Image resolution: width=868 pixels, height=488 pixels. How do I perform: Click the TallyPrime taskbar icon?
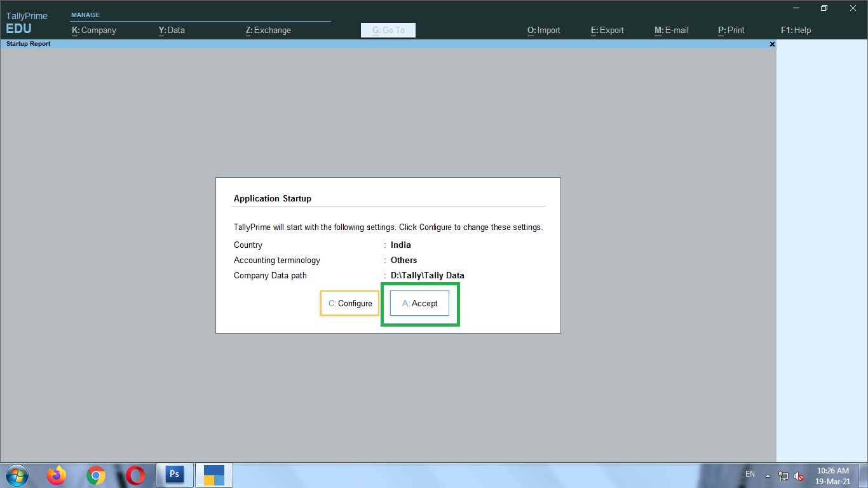214,475
